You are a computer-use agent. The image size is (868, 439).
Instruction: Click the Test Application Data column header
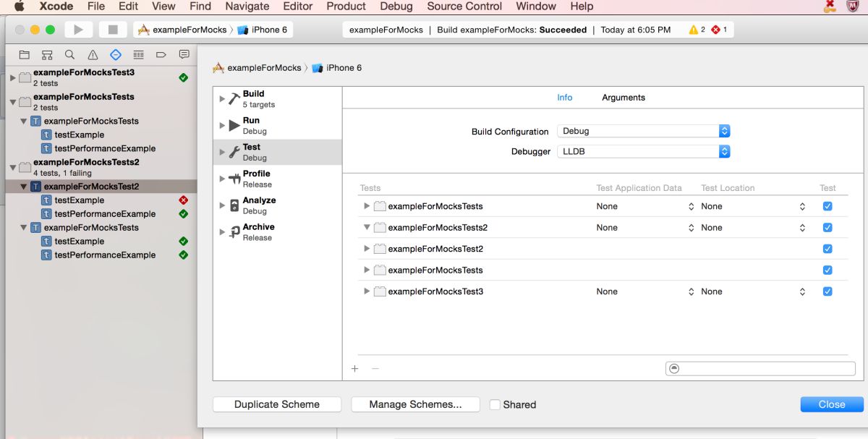point(639,188)
